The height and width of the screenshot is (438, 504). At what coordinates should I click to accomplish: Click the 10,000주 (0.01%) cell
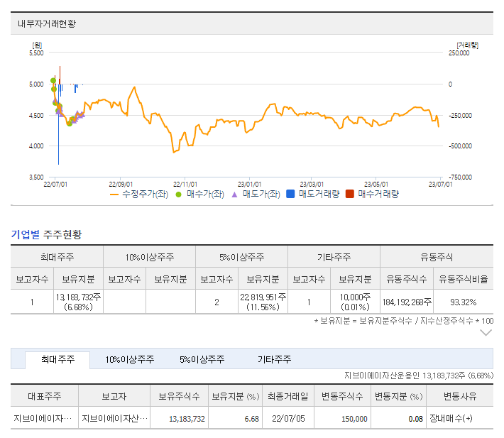(355, 302)
